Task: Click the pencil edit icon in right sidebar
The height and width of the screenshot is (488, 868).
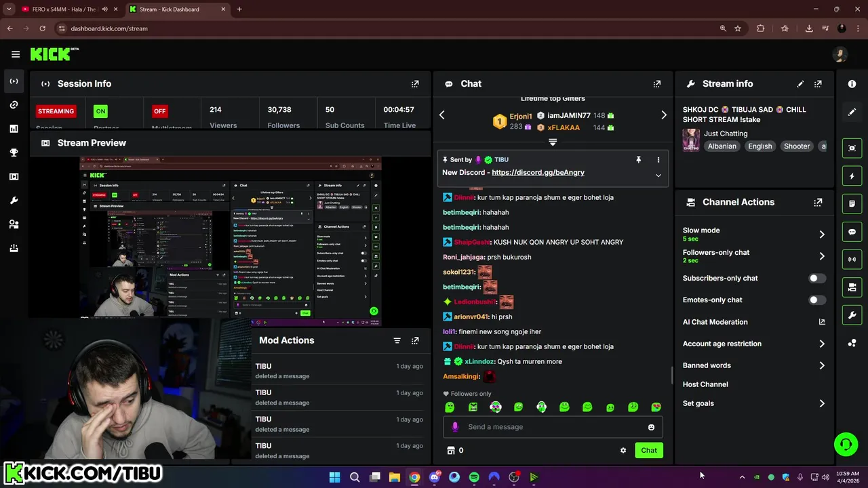Action: tap(852, 112)
